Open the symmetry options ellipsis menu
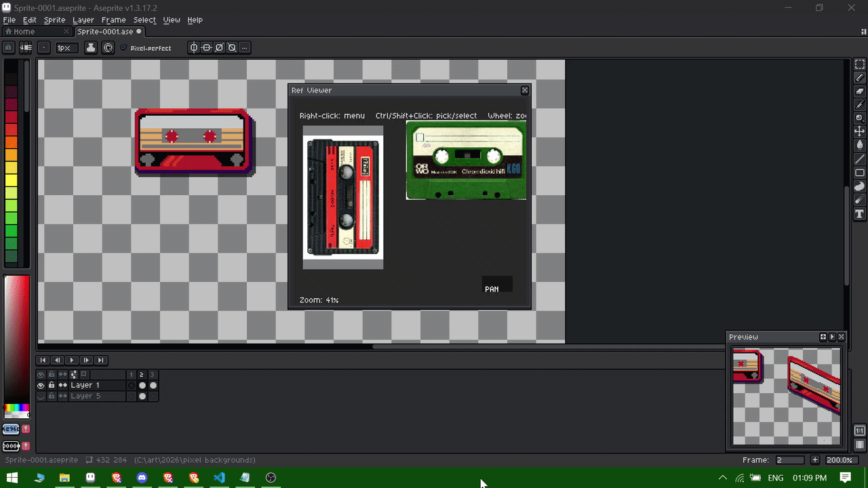This screenshot has width=868, height=488. [x=244, y=47]
